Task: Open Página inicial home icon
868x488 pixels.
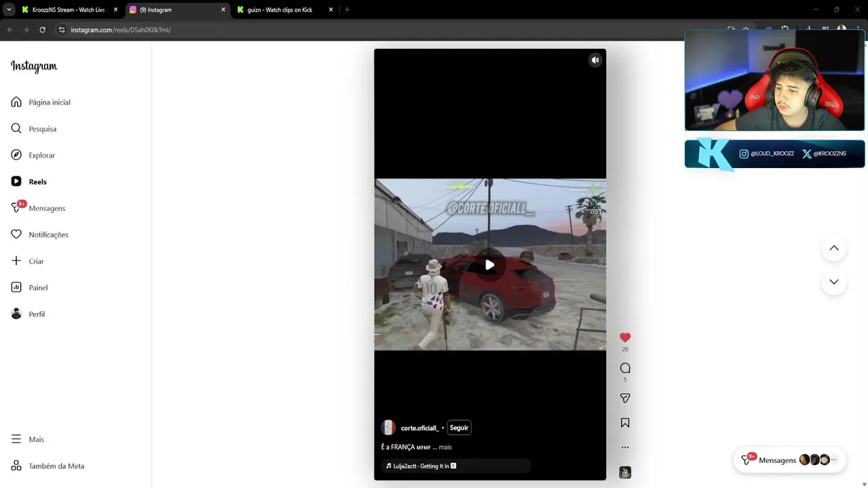Action: (16, 102)
